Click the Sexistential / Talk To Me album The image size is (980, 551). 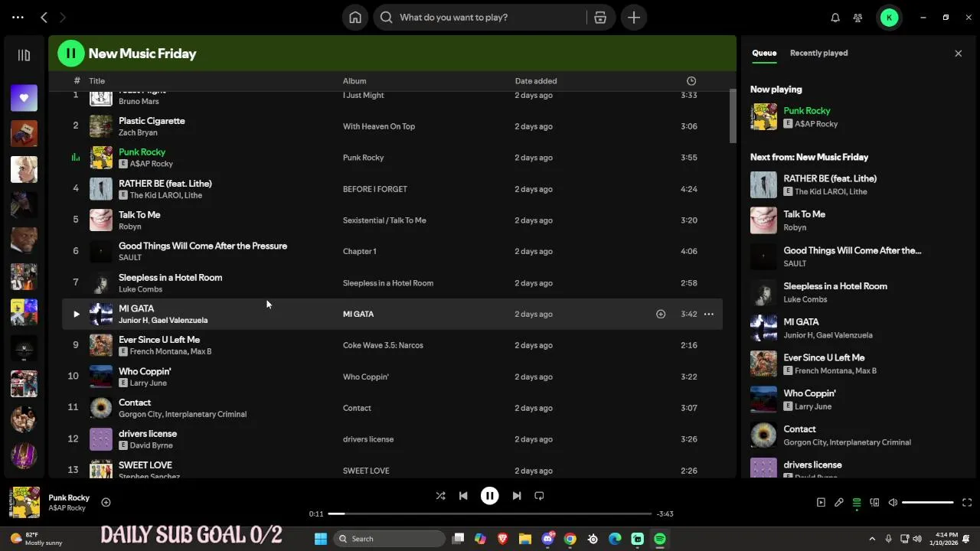pyautogui.click(x=384, y=220)
